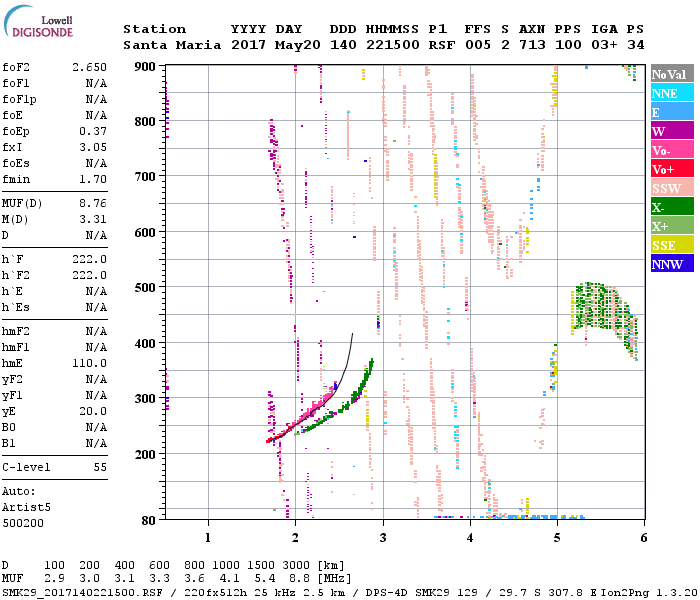
Task: Click the RSF program value
Action: point(442,45)
